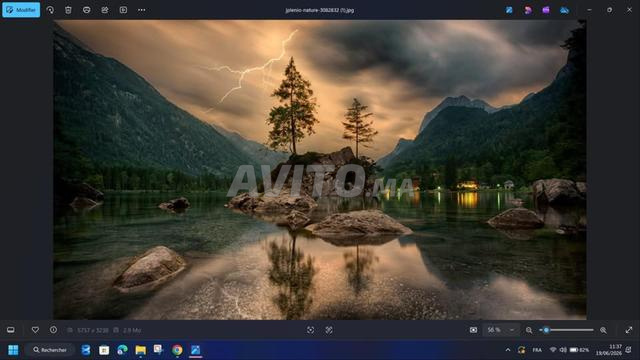The image size is (640, 360).
Task: Open the Snipping tool taskbar icon
Action: coord(159,349)
